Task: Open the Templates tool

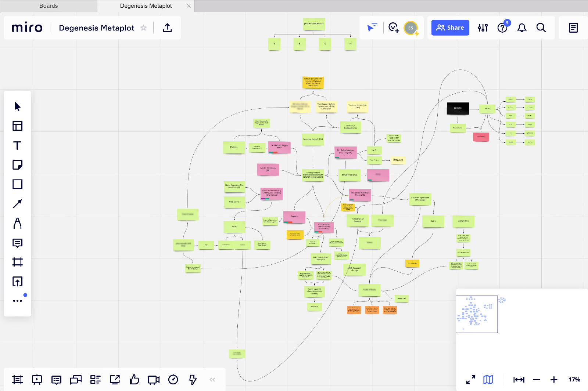Action: pos(17,126)
